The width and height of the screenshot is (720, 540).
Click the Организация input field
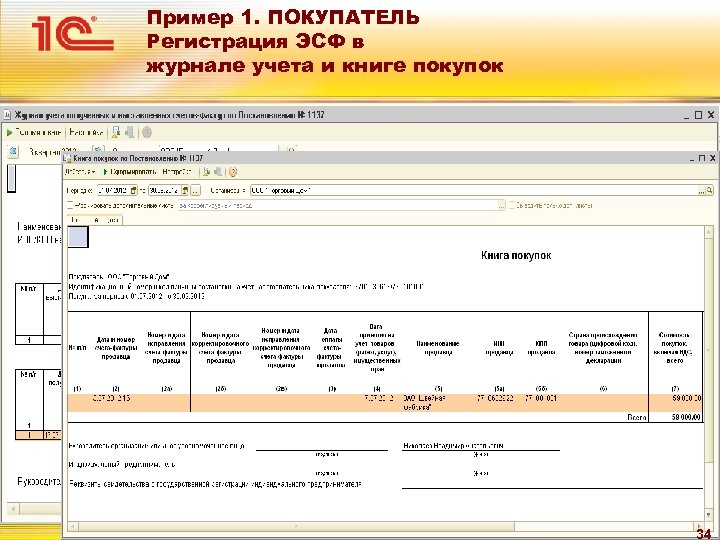pos(473,190)
